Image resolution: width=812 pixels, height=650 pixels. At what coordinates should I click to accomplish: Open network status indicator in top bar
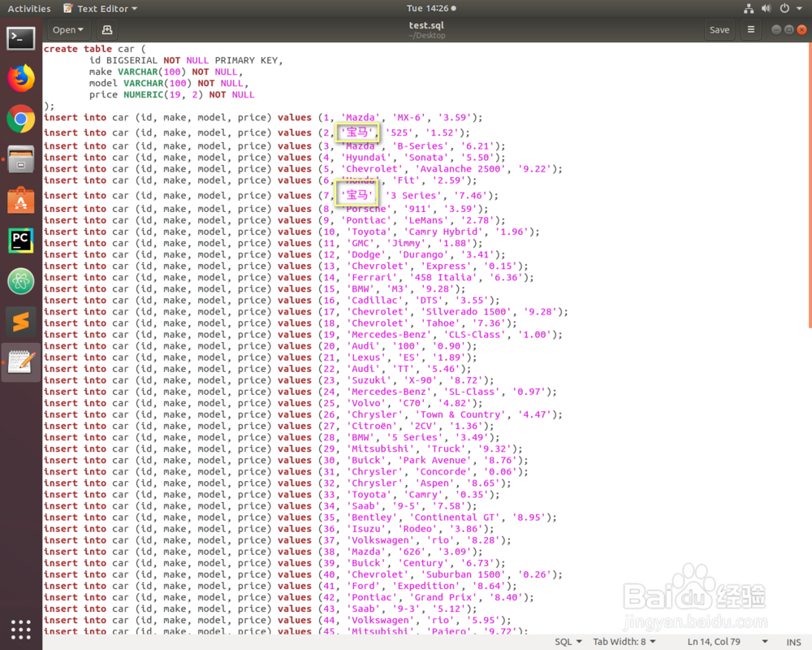(749, 8)
